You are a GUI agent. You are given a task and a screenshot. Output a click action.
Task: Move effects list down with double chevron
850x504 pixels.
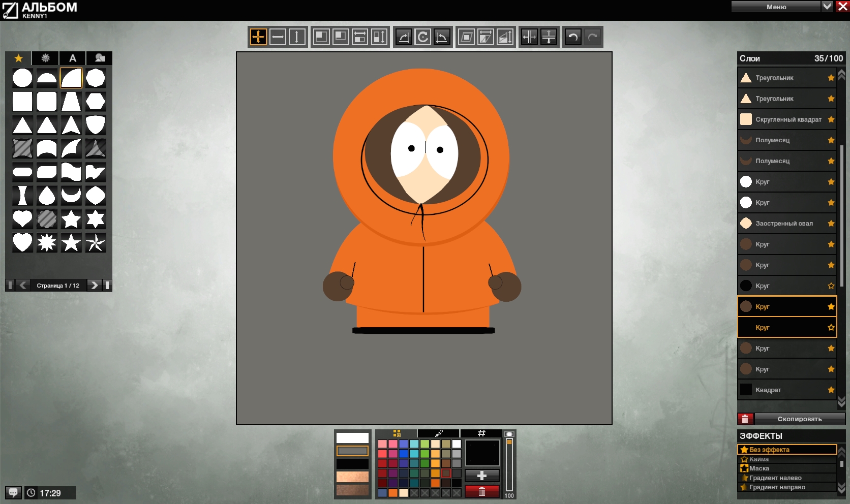tap(841, 487)
